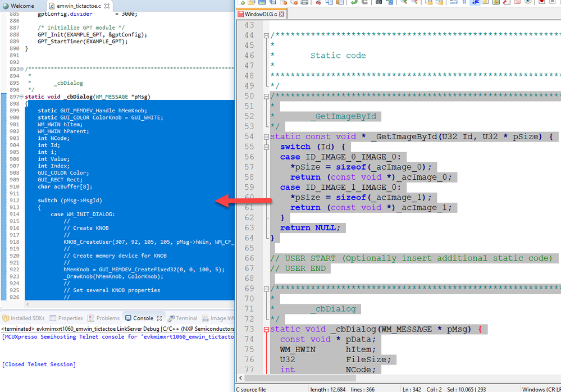
Task: Click the Print icon in Notepad++ toolbar
Action: 304,2
